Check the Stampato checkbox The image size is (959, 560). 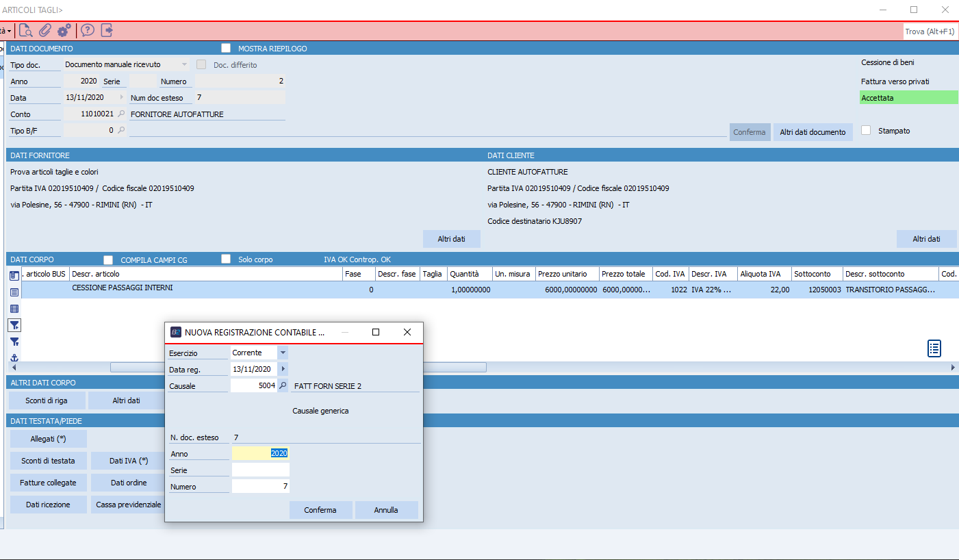point(866,130)
